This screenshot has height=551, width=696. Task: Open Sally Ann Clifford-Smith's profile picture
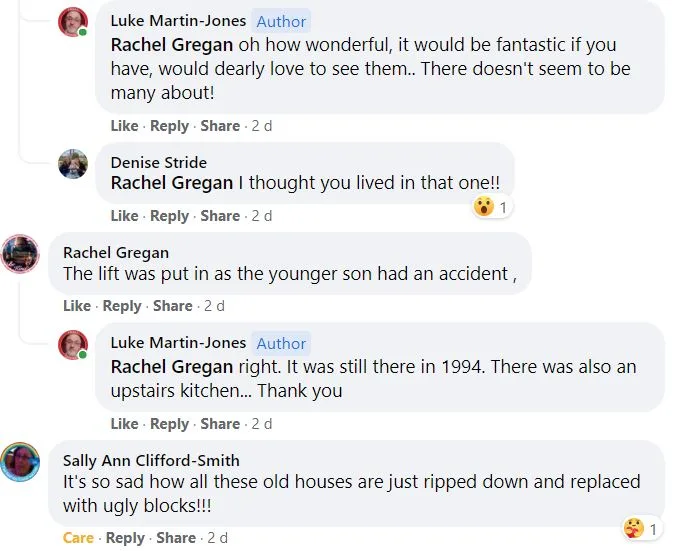20,462
